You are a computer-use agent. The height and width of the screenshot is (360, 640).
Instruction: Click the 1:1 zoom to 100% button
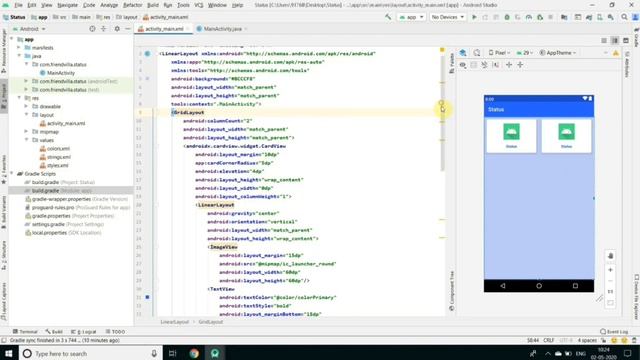(x=610, y=291)
